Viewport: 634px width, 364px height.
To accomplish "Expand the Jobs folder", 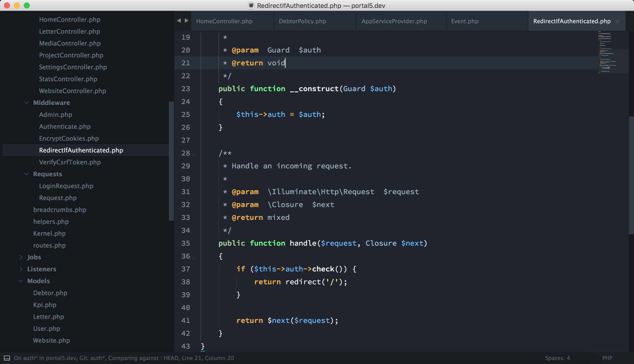I will [x=21, y=257].
